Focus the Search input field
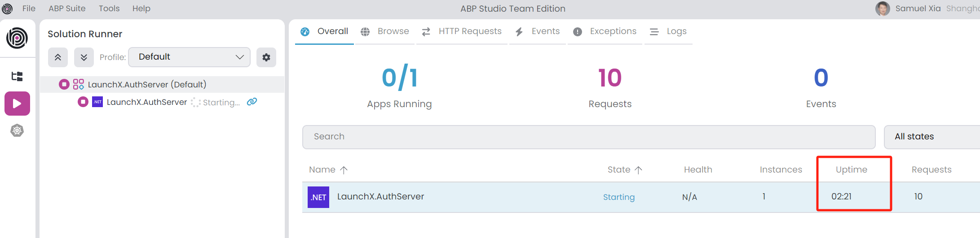 pos(589,137)
